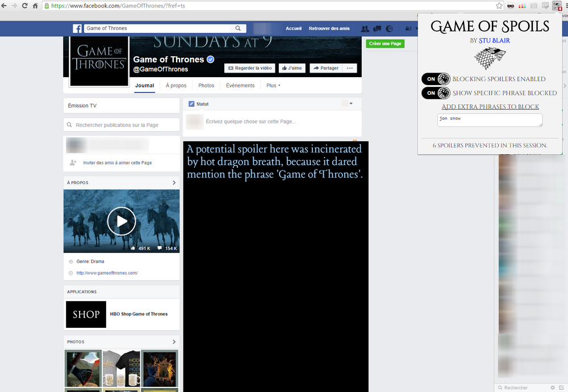Click the Facebook logo icon

click(x=77, y=28)
